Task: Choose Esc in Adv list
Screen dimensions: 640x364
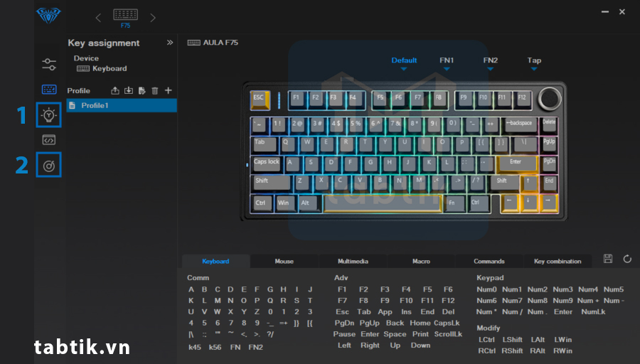Action: (x=342, y=312)
